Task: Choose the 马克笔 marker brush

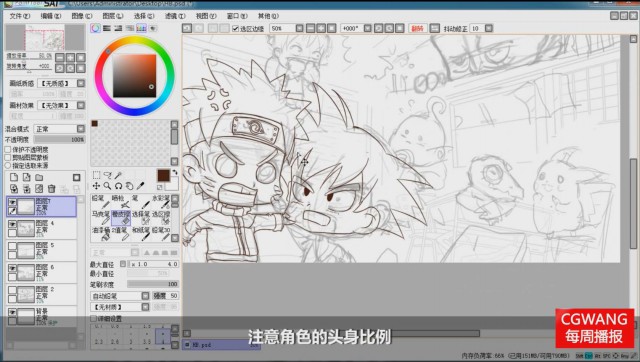Action: pyautogui.click(x=100, y=217)
